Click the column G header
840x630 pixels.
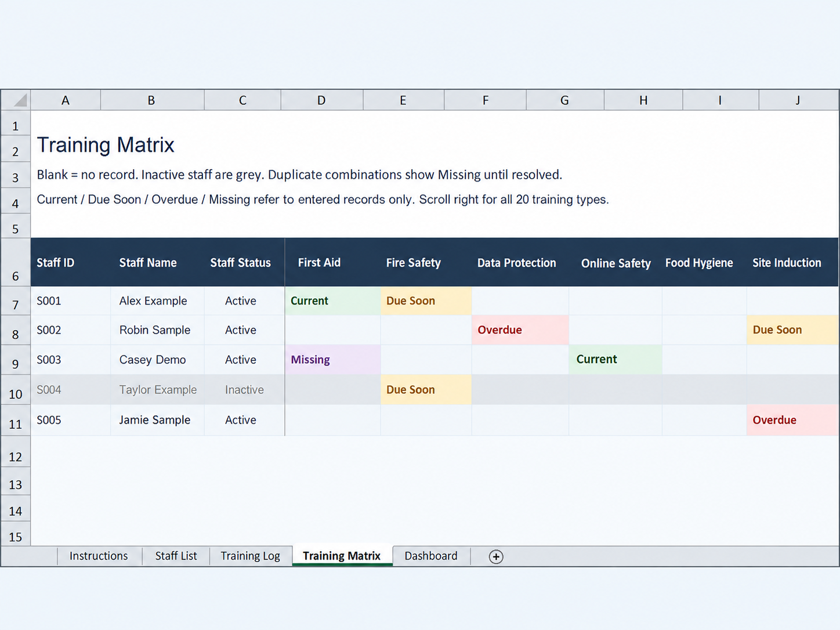click(564, 100)
